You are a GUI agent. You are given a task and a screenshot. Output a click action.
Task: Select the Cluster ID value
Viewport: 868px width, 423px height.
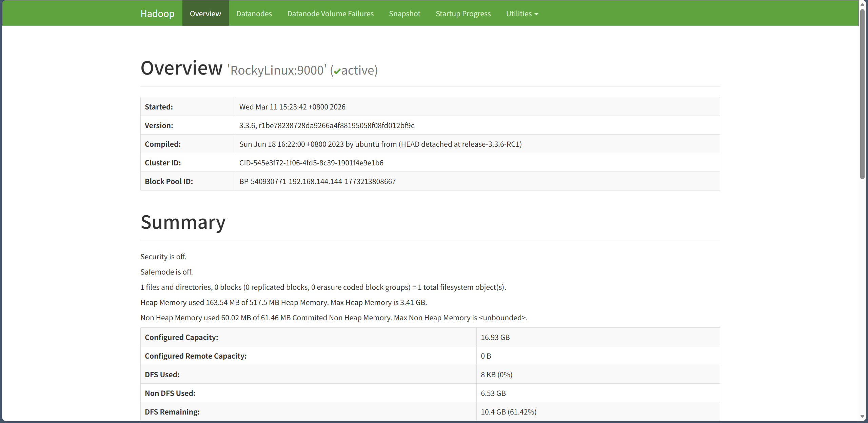click(x=311, y=163)
